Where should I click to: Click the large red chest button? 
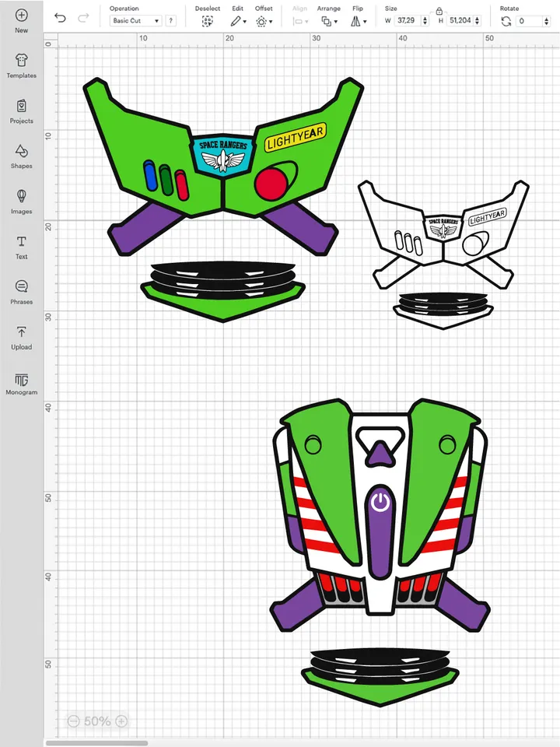tap(271, 184)
